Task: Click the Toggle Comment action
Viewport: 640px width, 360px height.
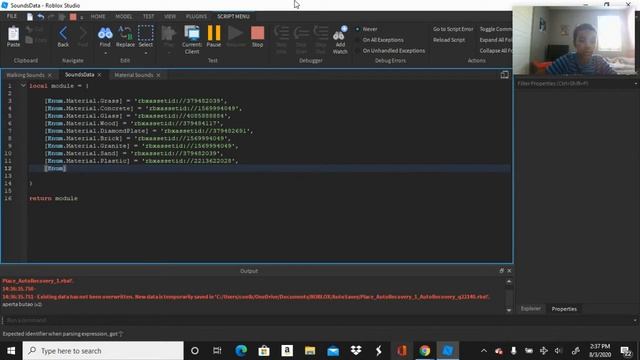Action: [496, 29]
